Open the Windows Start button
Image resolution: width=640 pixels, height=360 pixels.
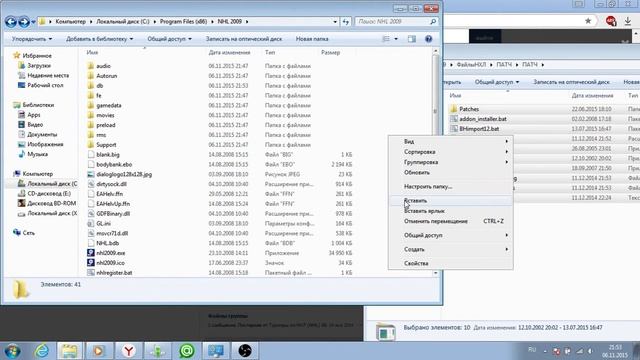[12, 351]
